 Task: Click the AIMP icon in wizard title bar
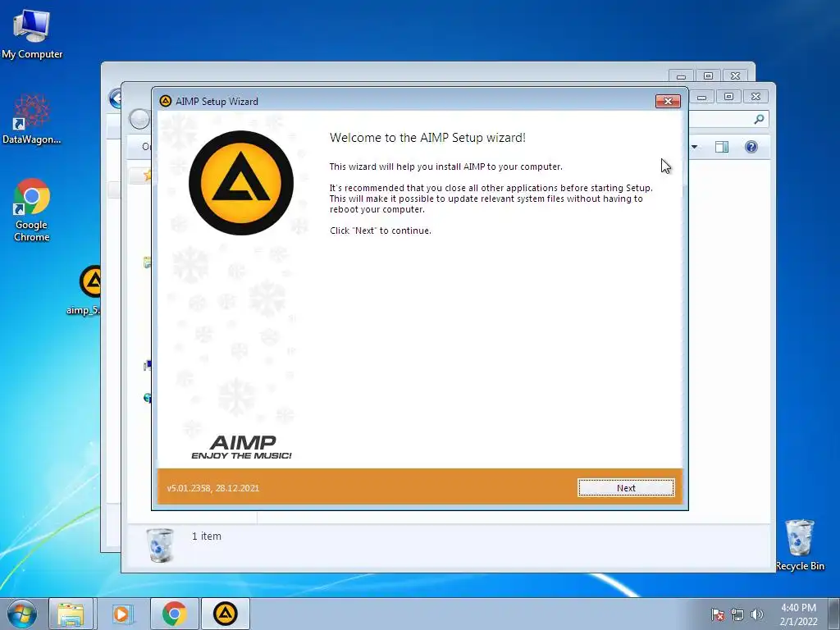click(x=166, y=101)
